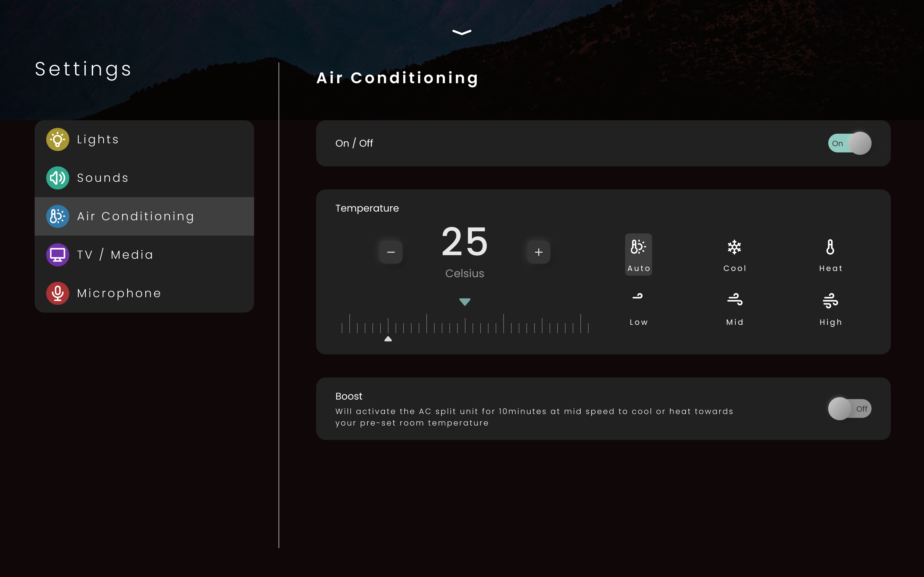Enable the Boost toggle
This screenshot has height=577, width=924.
click(x=849, y=408)
